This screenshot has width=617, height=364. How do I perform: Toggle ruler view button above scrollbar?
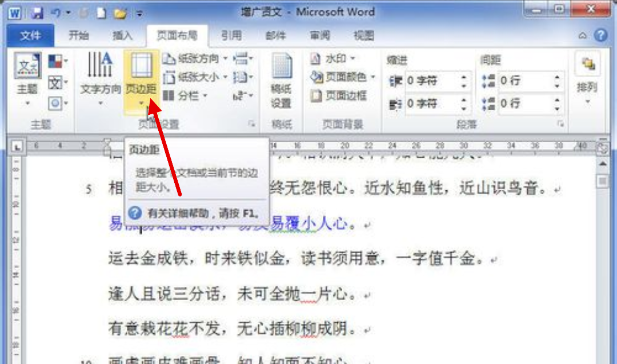[x=603, y=147]
